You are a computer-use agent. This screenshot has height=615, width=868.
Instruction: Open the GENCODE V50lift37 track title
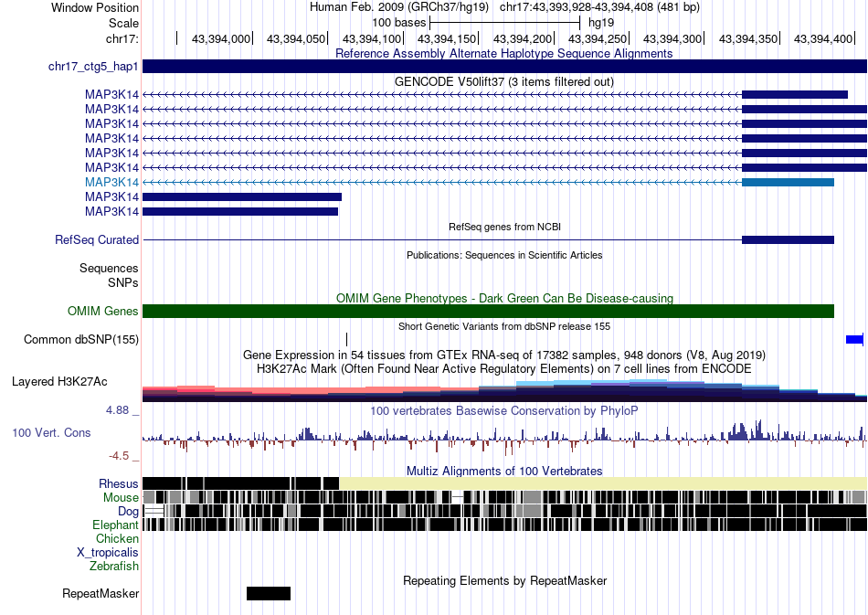(503, 82)
